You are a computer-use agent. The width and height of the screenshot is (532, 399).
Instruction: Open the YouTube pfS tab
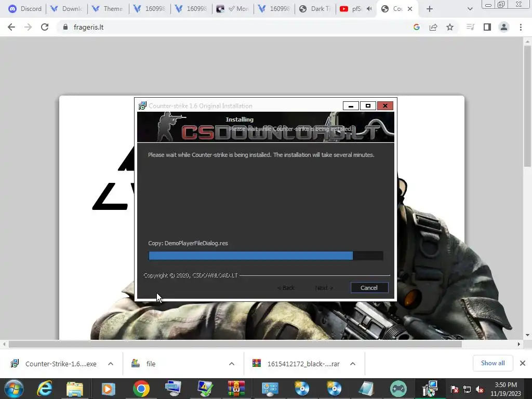[351, 9]
